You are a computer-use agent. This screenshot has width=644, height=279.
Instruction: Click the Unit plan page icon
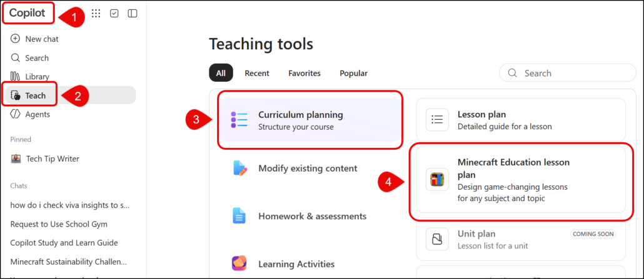tap(437, 239)
